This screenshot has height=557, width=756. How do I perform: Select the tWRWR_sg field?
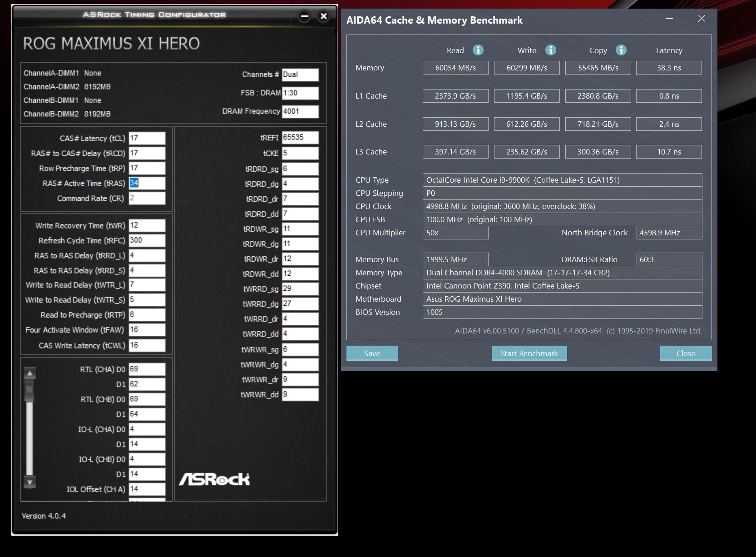300,349
